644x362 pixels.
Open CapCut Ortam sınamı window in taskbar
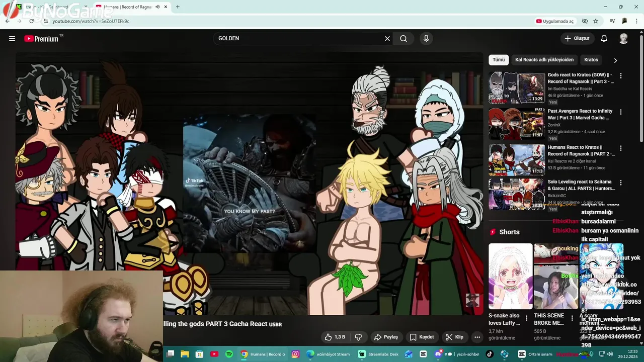(x=536, y=354)
